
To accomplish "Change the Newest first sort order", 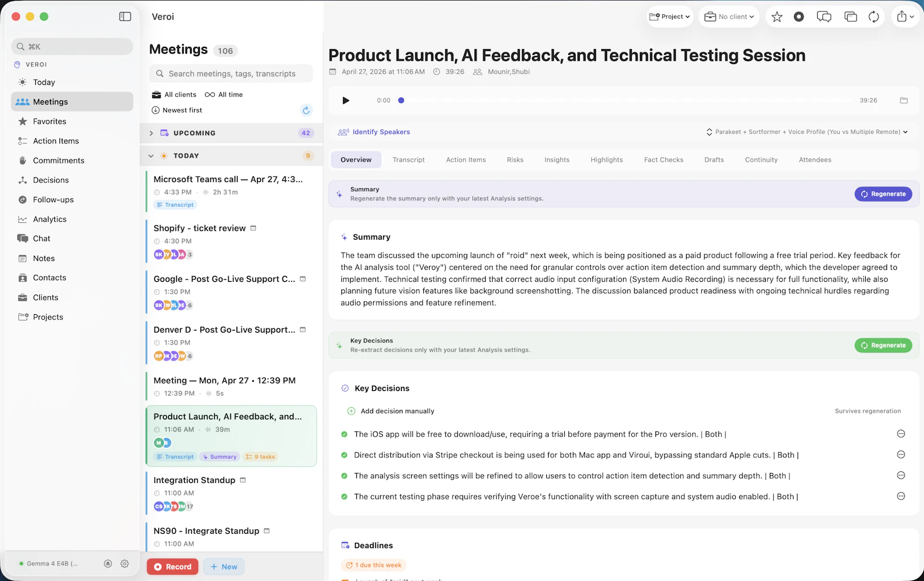I will pos(177,110).
